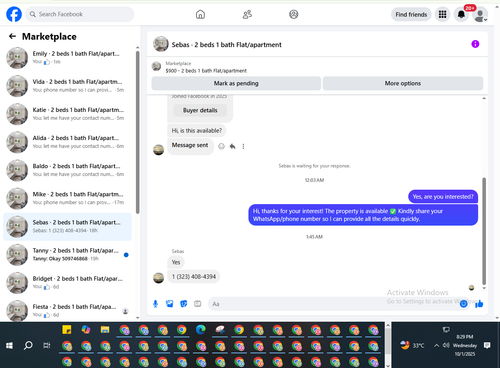Open Mike's flat conversation

tap(68, 198)
